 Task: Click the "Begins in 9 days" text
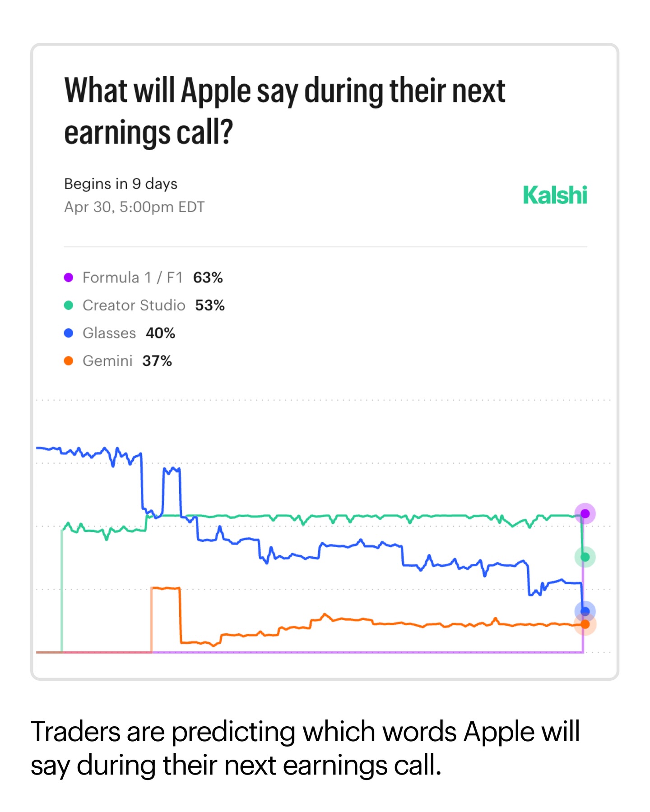(x=121, y=184)
